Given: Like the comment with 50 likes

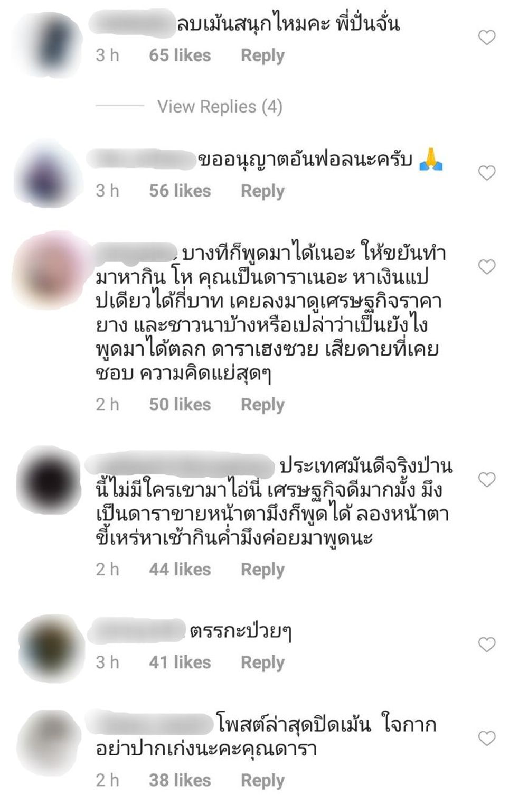Looking at the screenshot, I should pos(487,267).
